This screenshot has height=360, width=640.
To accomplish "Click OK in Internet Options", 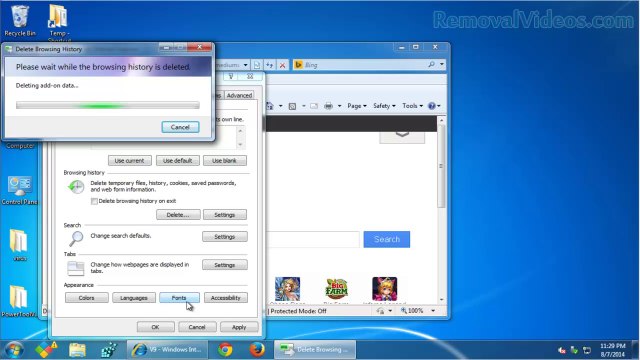I will (156, 327).
